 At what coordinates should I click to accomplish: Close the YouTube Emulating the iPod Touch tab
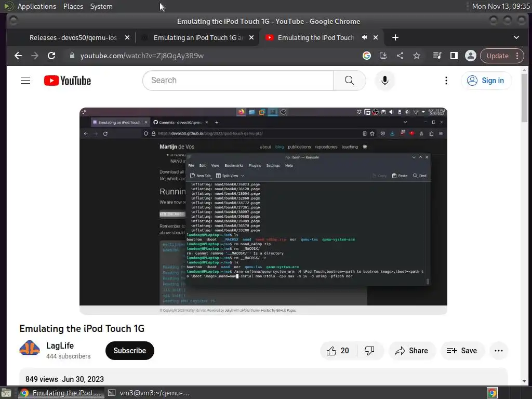pyautogui.click(x=376, y=37)
